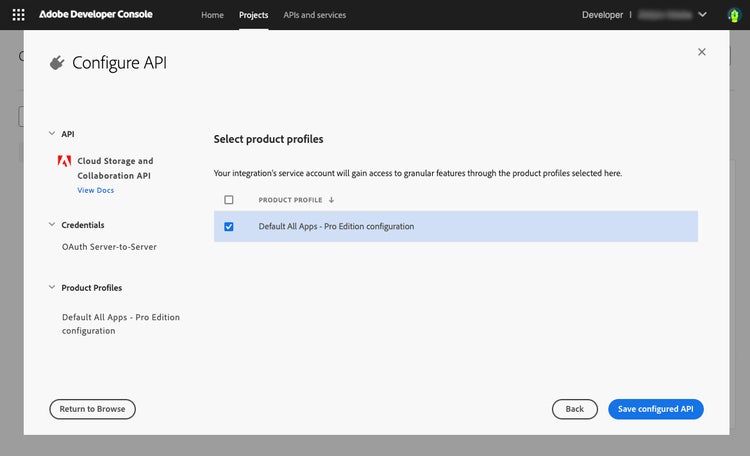Click the user avatar icon
The image size is (750, 456).
[734, 15]
